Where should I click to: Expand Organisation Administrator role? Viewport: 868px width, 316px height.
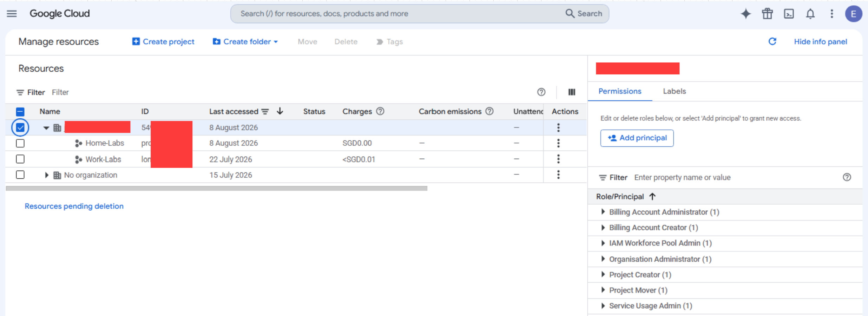pos(603,259)
